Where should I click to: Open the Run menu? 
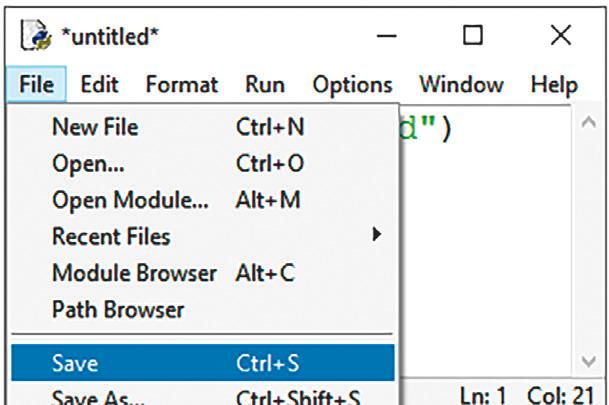click(x=265, y=85)
